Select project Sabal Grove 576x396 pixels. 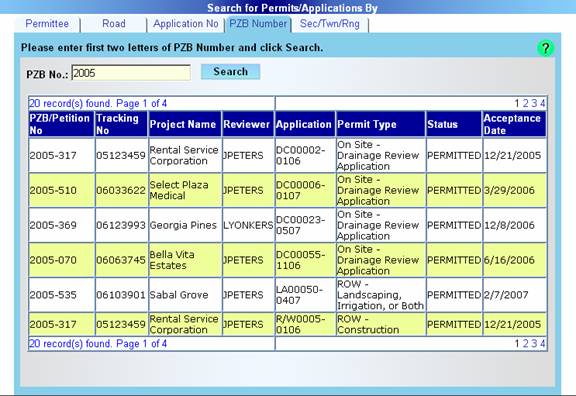[179, 295]
